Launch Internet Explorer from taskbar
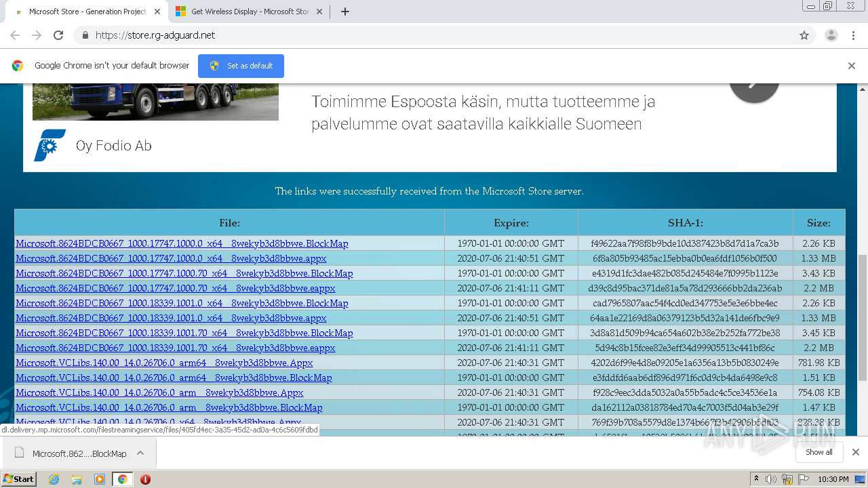The image size is (868, 488). pyautogui.click(x=54, y=479)
